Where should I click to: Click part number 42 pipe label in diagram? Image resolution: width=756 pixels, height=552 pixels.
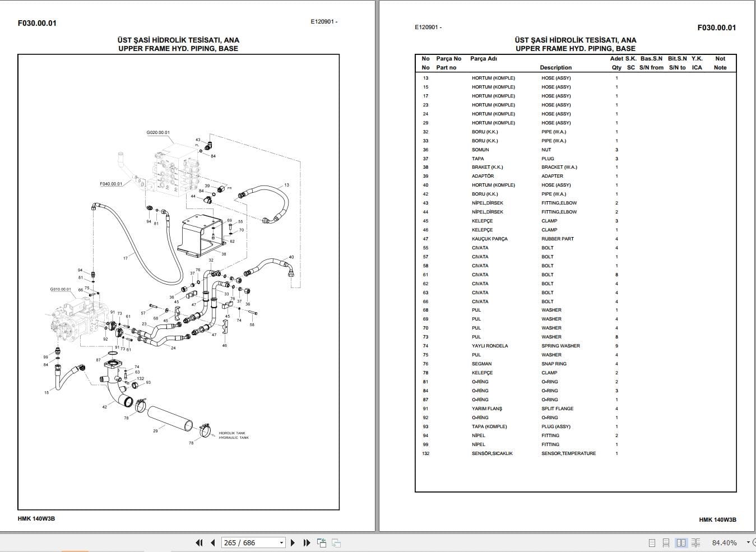click(104, 407)
